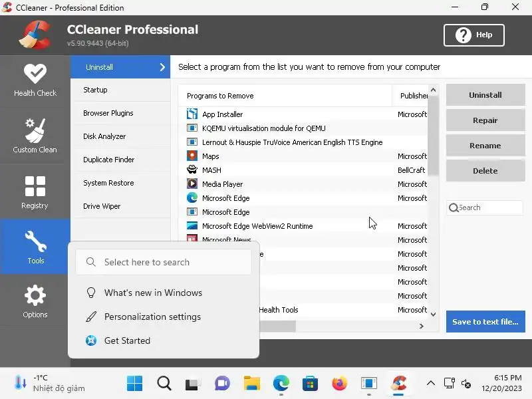Open the Chat app on taskbar
This screenshot has height=399, width=532.
[222, 384]
